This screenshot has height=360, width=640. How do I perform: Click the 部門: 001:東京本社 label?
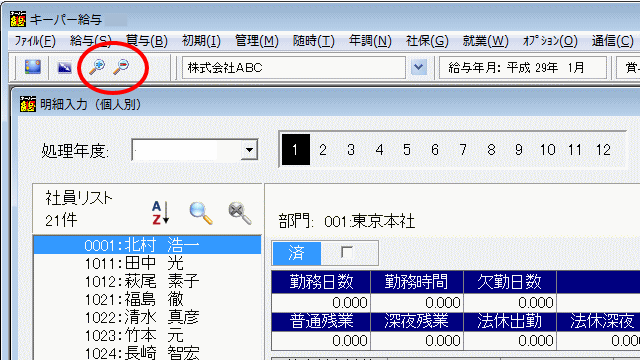pos(347,222)
